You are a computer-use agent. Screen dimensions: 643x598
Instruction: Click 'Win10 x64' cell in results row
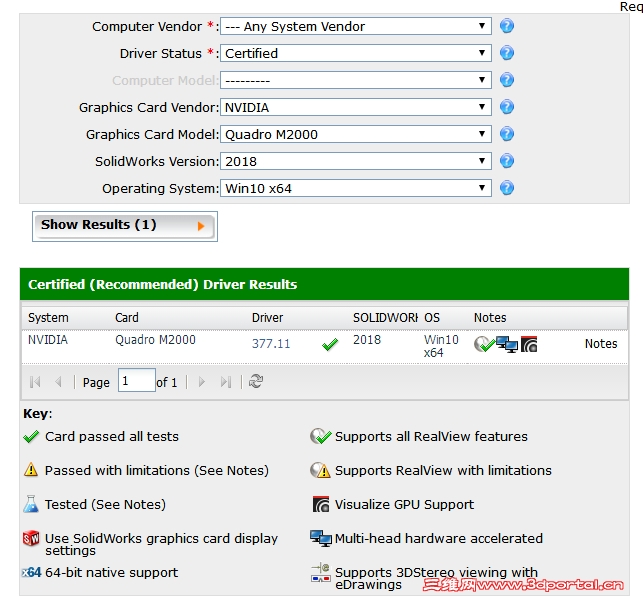pyautogui.click(x=441, y=346)
